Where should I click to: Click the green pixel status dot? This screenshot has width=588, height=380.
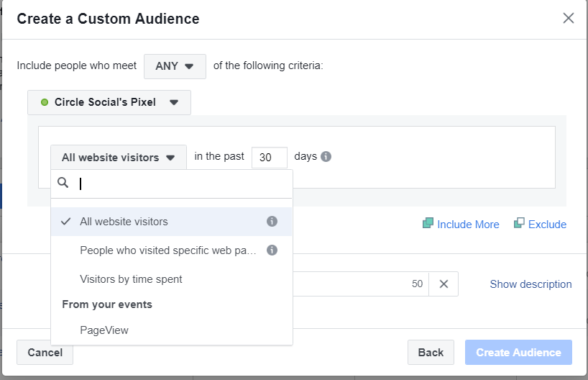45,102
